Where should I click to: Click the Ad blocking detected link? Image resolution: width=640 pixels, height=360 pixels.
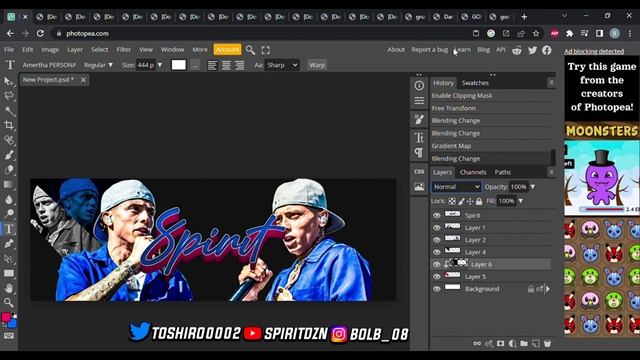(594, 51)
